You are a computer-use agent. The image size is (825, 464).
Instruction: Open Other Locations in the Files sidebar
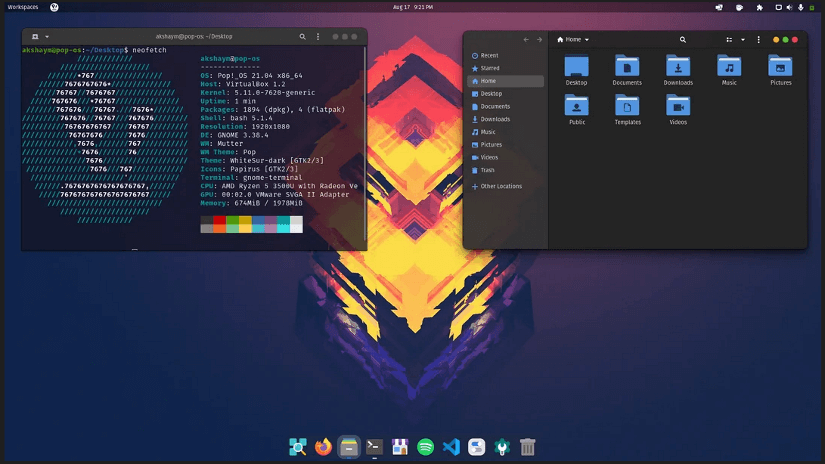pos(506,186)
